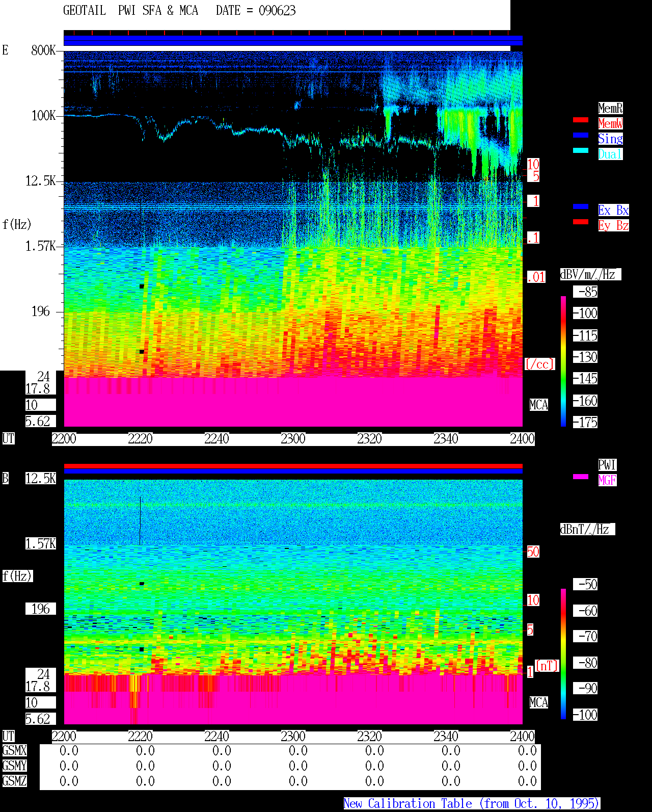Select the Ex Bx legend label
This screenshot has height=812, width=652.
coord(613,210)
